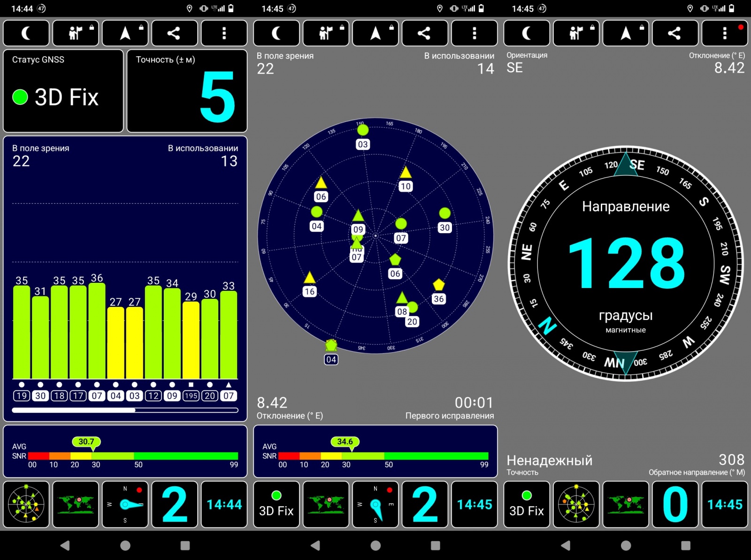
Task: Tap Android home button under sky view screen
Action: pos(375,545)
